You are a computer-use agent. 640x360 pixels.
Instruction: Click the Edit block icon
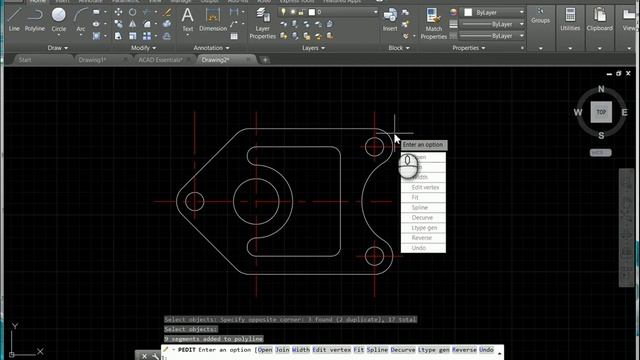(x=405, y=24)
